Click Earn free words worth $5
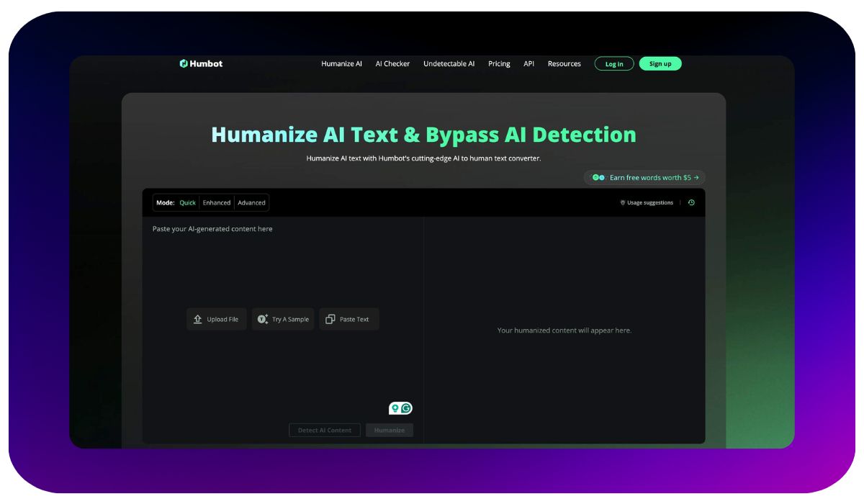This screenshot has height=504, width=864. point(644,177)
